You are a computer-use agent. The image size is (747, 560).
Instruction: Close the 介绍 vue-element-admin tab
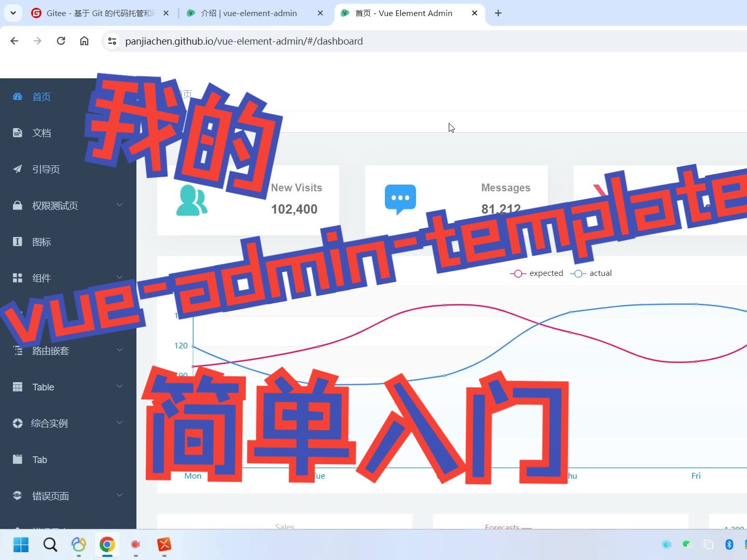(320, 13)
